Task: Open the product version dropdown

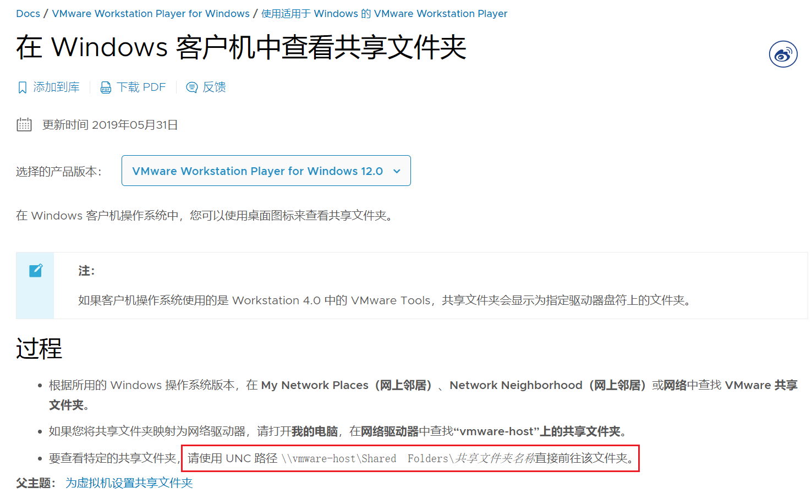Action: [266, 171]
